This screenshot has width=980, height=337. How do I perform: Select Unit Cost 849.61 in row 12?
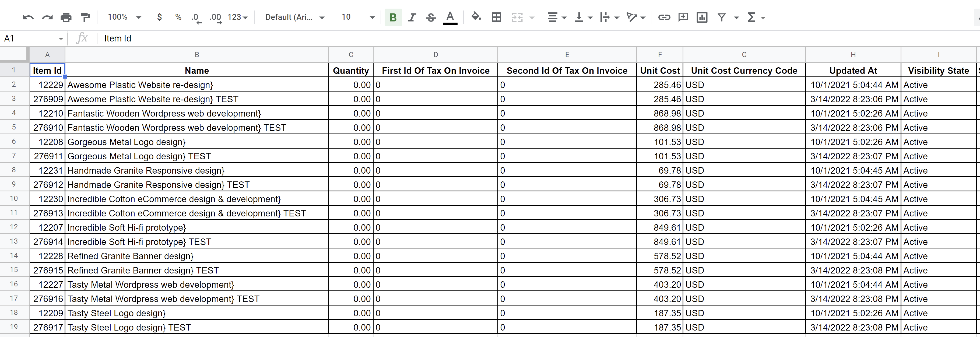click(660, 227)
